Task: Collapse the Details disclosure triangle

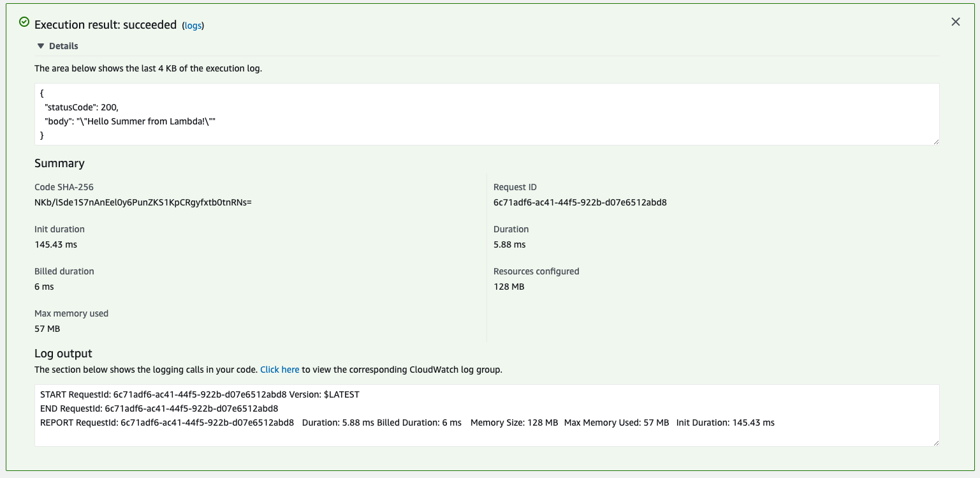Action: coord(41,46)
